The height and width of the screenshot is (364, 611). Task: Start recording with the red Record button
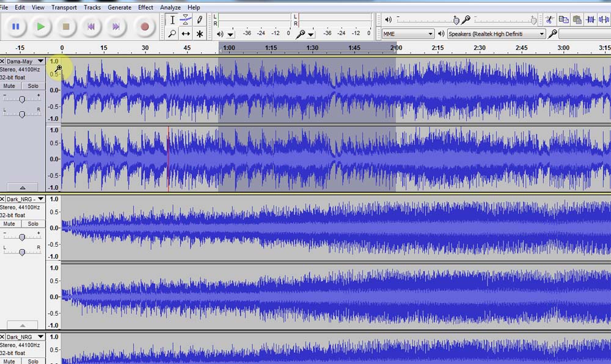145,26
